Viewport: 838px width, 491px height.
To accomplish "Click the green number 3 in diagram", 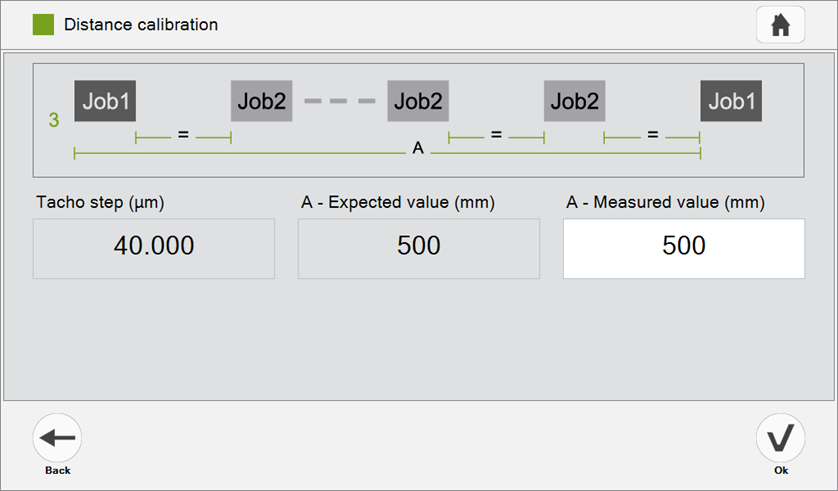I will click(x=54, y=121).
